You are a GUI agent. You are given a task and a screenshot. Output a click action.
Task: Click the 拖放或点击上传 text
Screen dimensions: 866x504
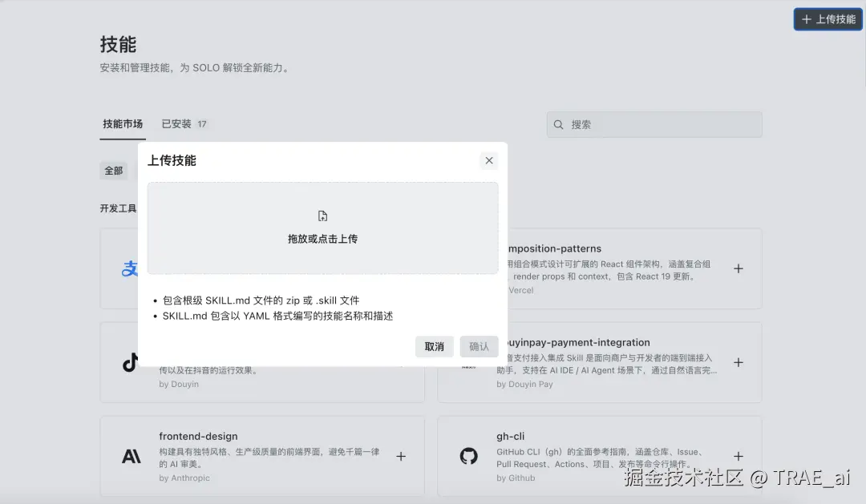322,239
